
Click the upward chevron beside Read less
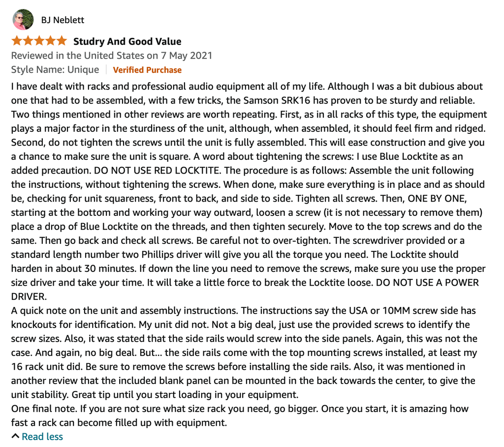coord(15,436)
